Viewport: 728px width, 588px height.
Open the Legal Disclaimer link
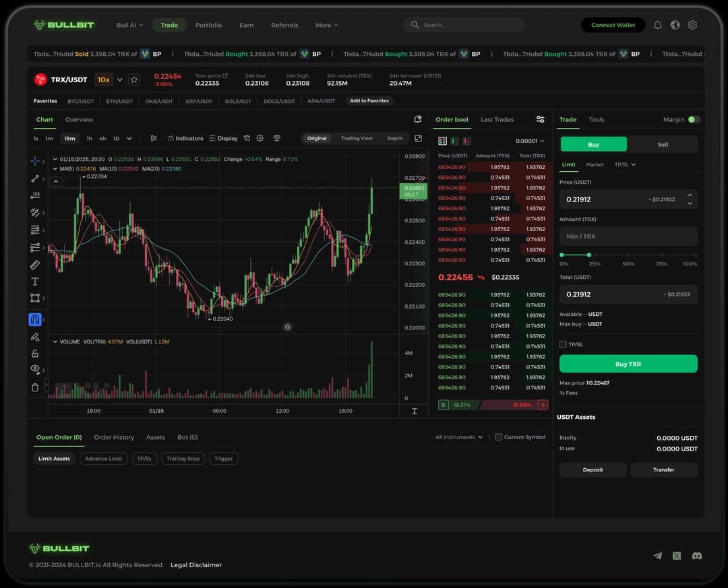(x=196, y=565)
